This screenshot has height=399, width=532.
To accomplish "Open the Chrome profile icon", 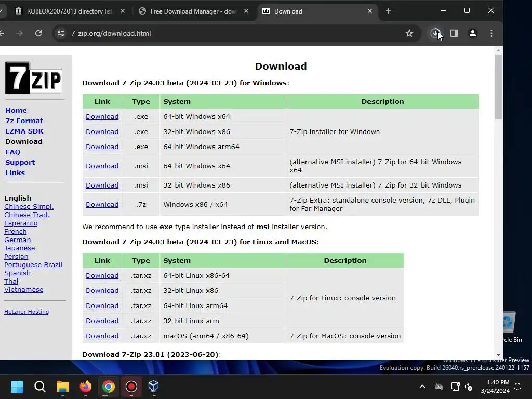I will (473, 33).
